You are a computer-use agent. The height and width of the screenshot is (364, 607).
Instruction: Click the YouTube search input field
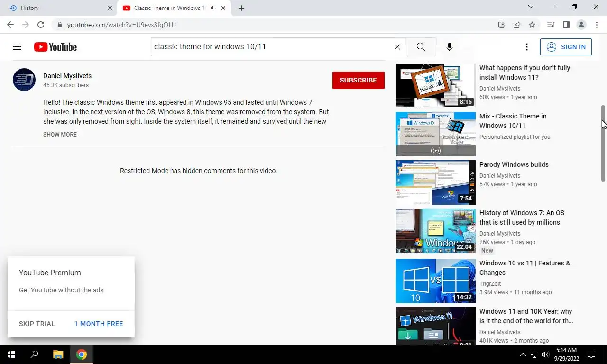271,47
